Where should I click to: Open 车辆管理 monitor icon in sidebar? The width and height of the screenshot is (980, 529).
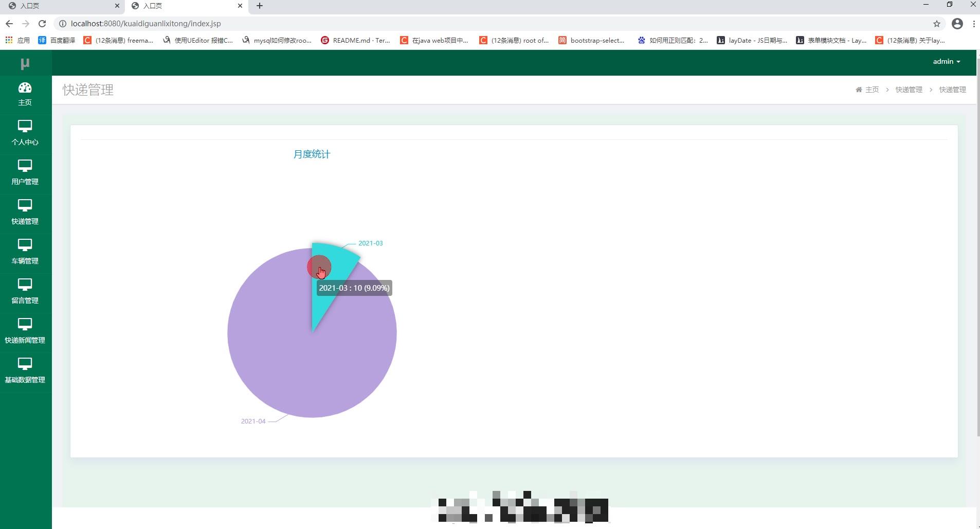point(25,245)
